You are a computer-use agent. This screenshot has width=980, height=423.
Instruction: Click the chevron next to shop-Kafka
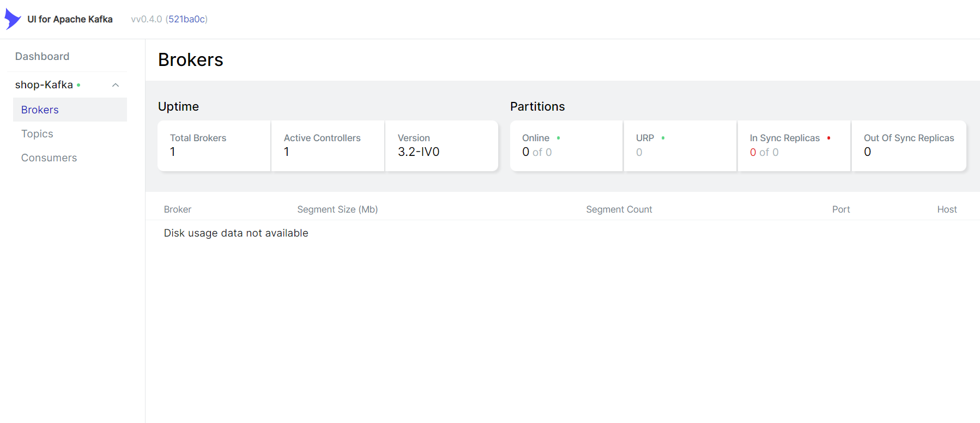coord(115,85)
